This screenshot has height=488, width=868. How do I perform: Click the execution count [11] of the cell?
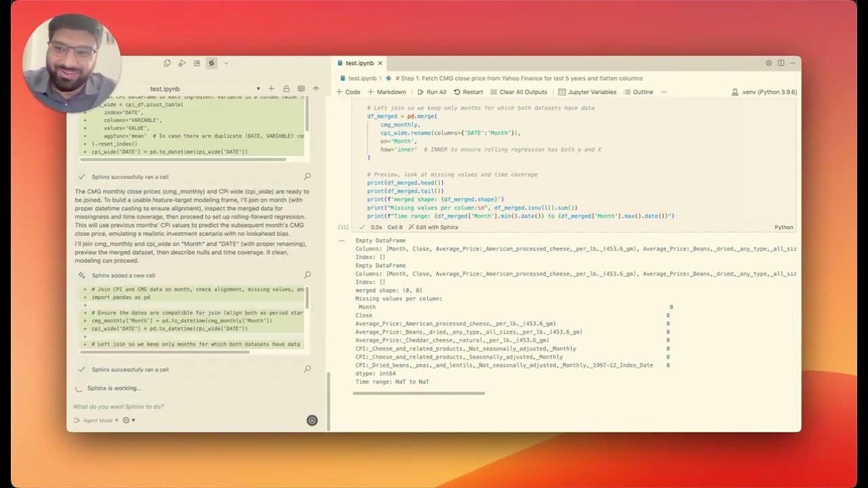click(x=343, y=227)
